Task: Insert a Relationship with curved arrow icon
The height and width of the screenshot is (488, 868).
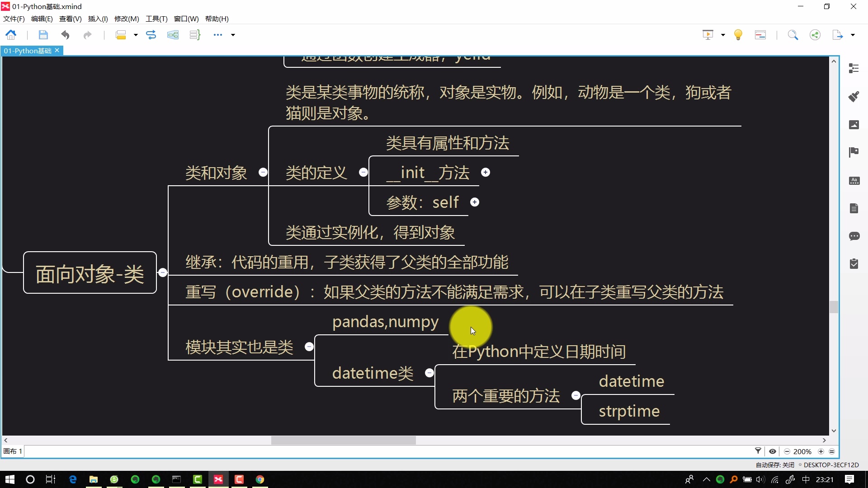Action: 151,34
